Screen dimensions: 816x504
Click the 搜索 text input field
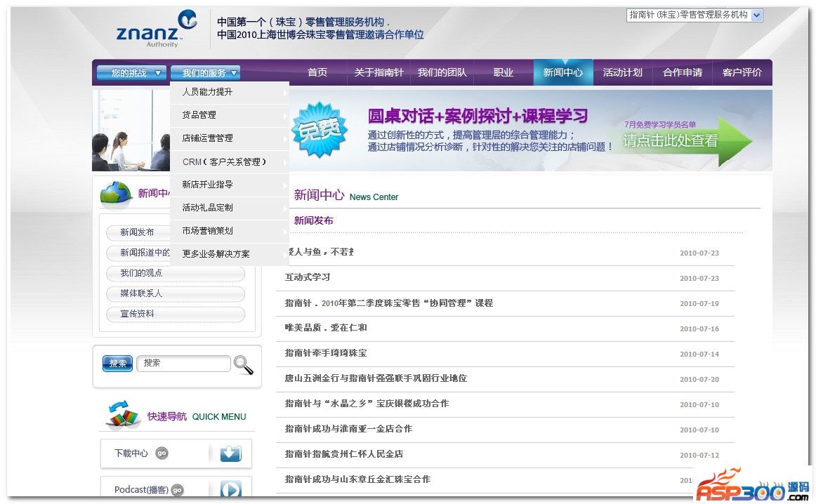point(183,363)
